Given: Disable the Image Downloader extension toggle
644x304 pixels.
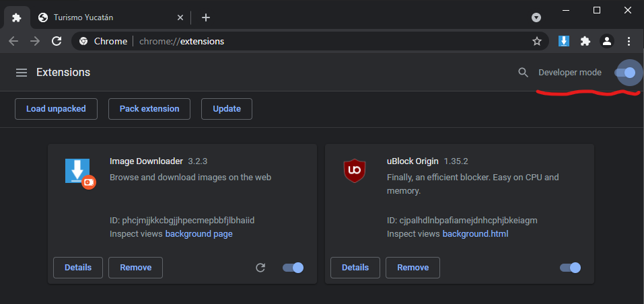Looking at the screenshot, I should click(293, 268).
